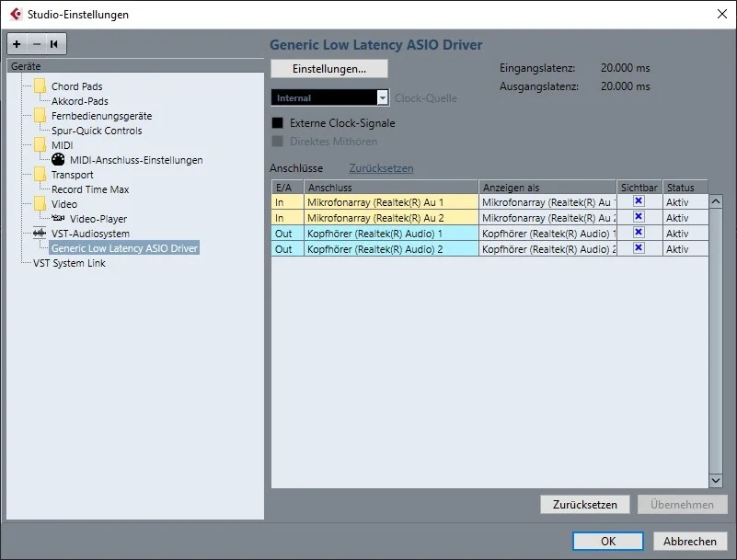Select the Chord Pads folder icon
Image resolution: width=737 pixels, height=560 pixels.
[40, 86]
